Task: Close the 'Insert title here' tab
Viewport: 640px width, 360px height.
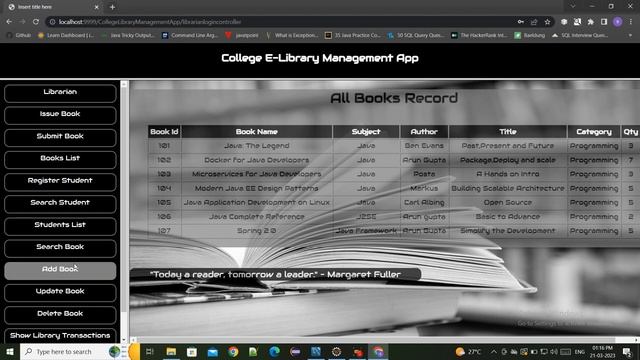Action: pyautogui.click(x=96, y=7)
